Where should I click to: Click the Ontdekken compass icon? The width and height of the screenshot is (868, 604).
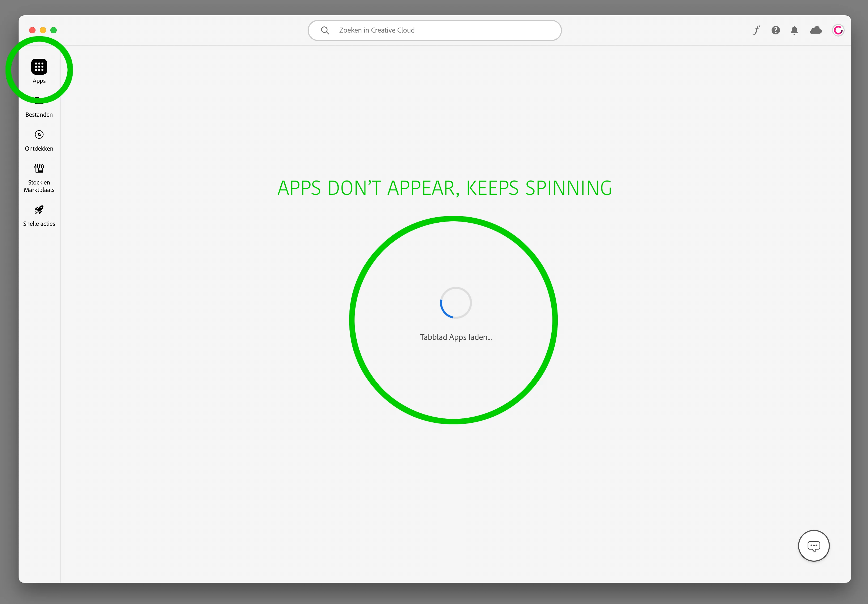pyautogui.click(x=39, y=134)
